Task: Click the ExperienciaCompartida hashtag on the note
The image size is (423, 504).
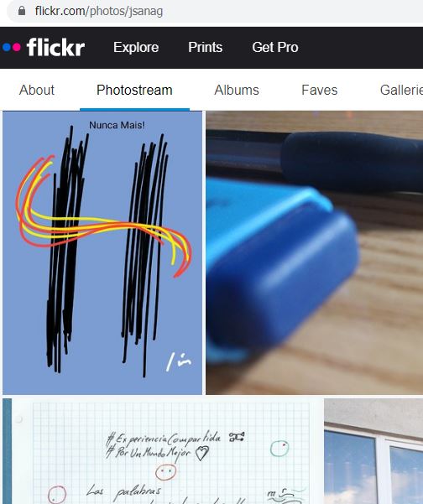Action: tap(163, 439)
